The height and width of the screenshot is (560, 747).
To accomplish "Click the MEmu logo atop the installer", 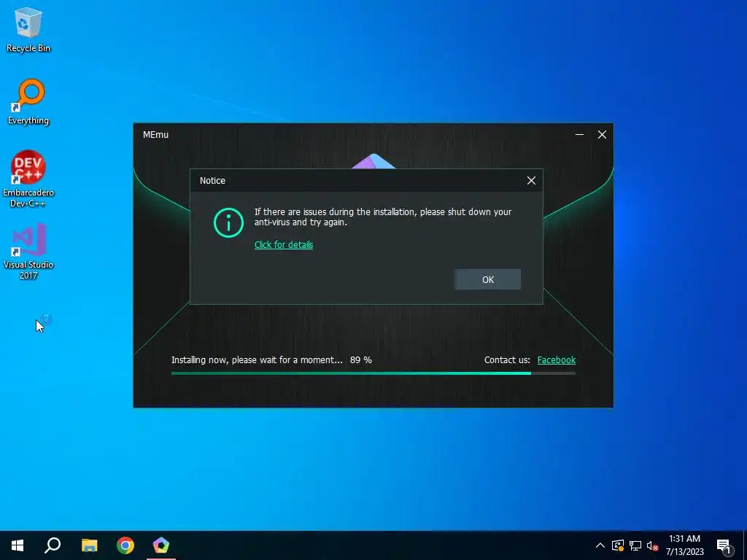I will 373,161.
